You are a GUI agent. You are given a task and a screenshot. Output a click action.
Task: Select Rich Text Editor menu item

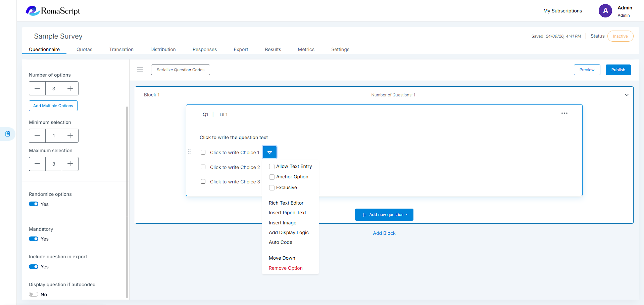click(286, 203)
